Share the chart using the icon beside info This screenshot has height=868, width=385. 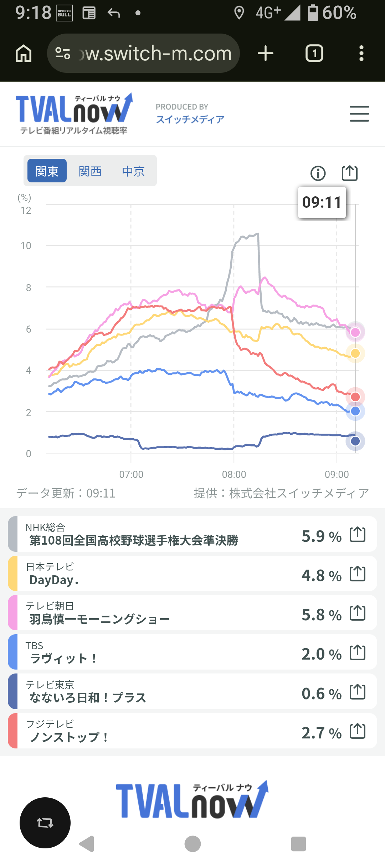pos(350,173)
